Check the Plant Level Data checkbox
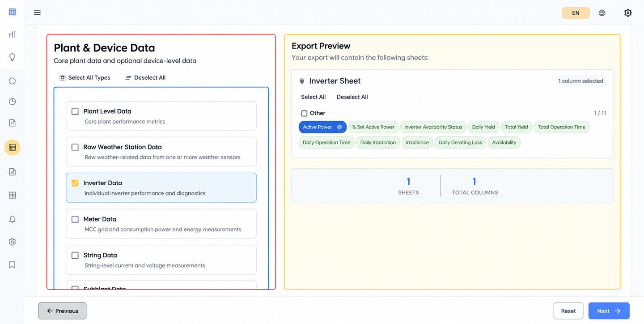Screen dimensions: 644x324 coord(75,111)
